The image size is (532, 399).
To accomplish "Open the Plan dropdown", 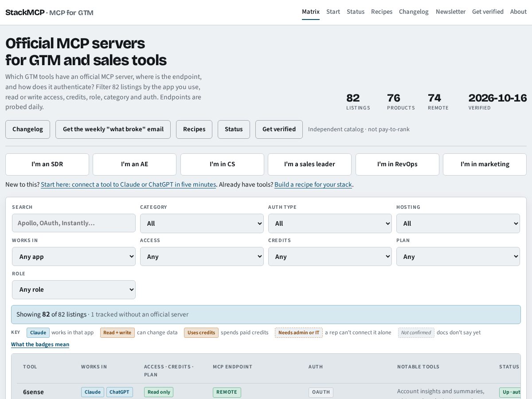I will click(458, 257).
